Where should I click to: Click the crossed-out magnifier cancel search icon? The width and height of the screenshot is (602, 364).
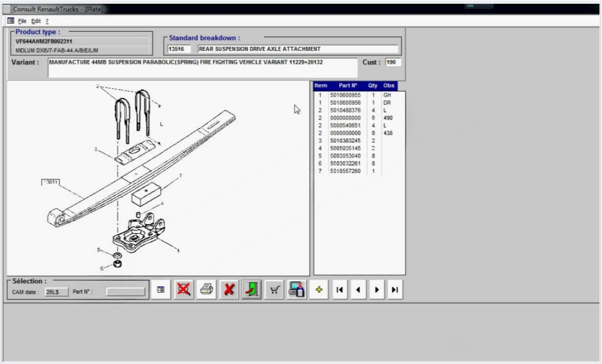tap(184, 290)
